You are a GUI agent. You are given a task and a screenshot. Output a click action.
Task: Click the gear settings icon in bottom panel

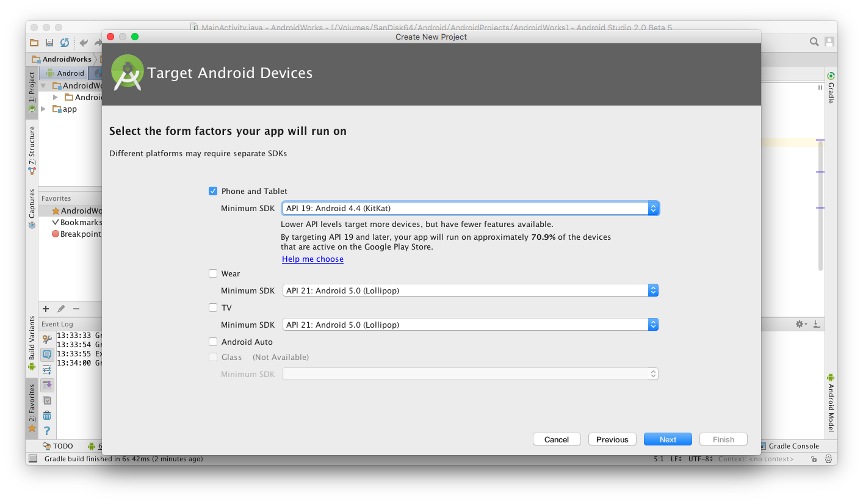pyautogui.click(x=801, y=324)
